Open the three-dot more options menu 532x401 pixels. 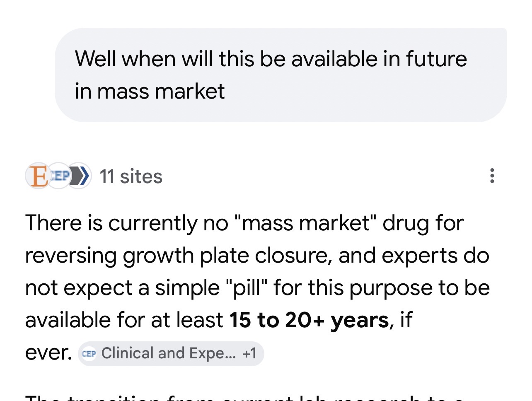492,176
